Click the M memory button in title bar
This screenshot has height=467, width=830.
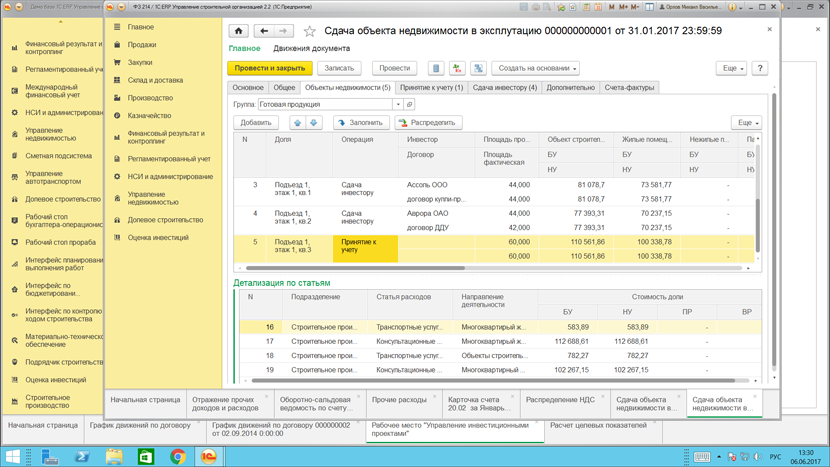612,7
